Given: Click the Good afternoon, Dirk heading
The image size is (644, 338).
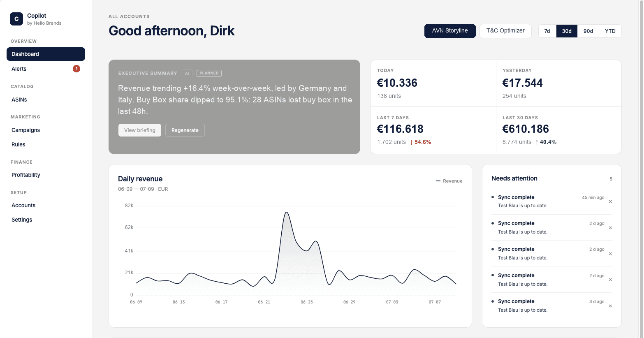Looking at the screenshot, I should tap(171, 31).
